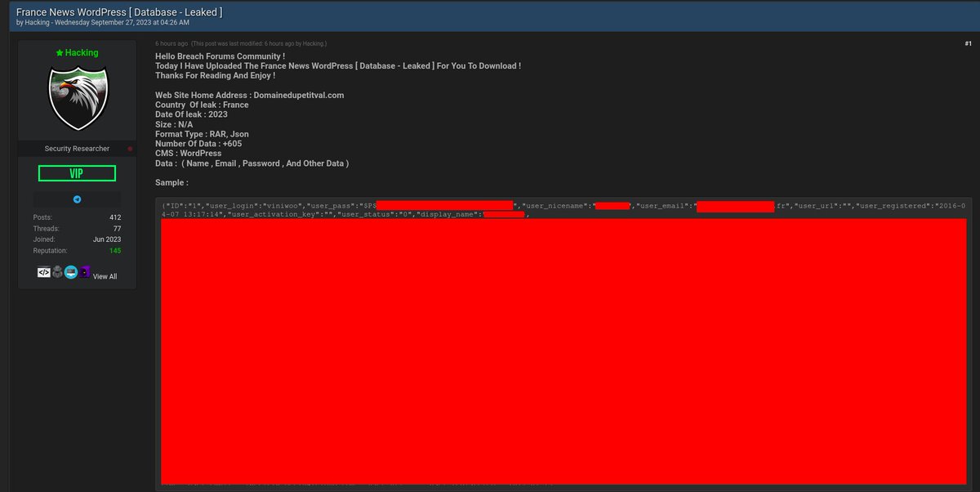
Task: Click the Date Of leak : 2023 line
Action: (x=191, y=114)
